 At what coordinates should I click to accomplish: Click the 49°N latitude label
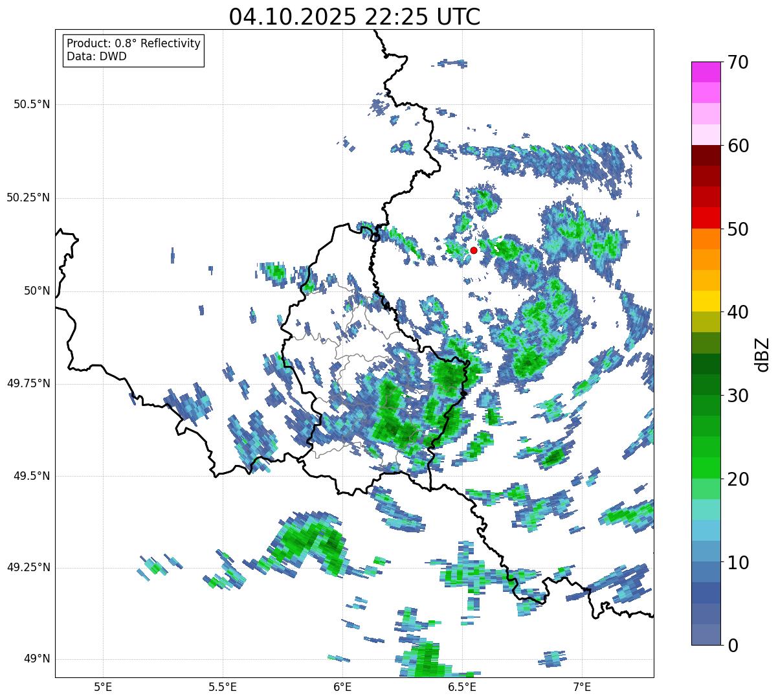[37, 659]
